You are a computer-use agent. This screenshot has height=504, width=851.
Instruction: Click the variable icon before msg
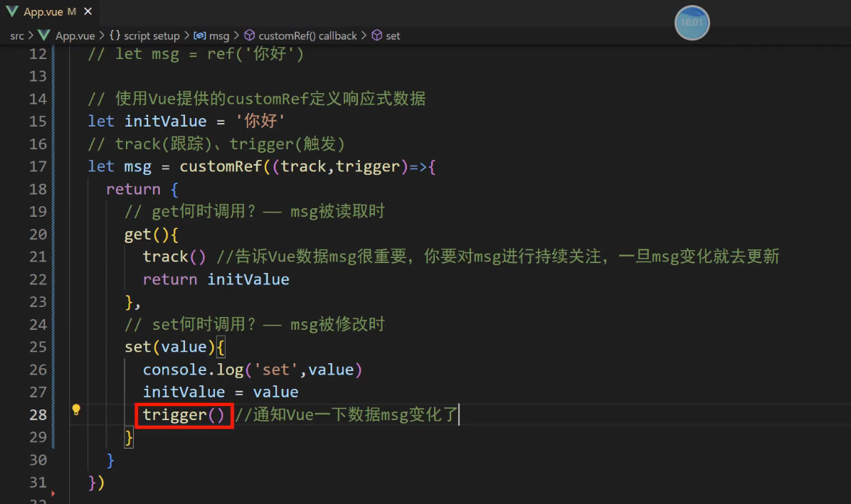[x=200, y=36]
